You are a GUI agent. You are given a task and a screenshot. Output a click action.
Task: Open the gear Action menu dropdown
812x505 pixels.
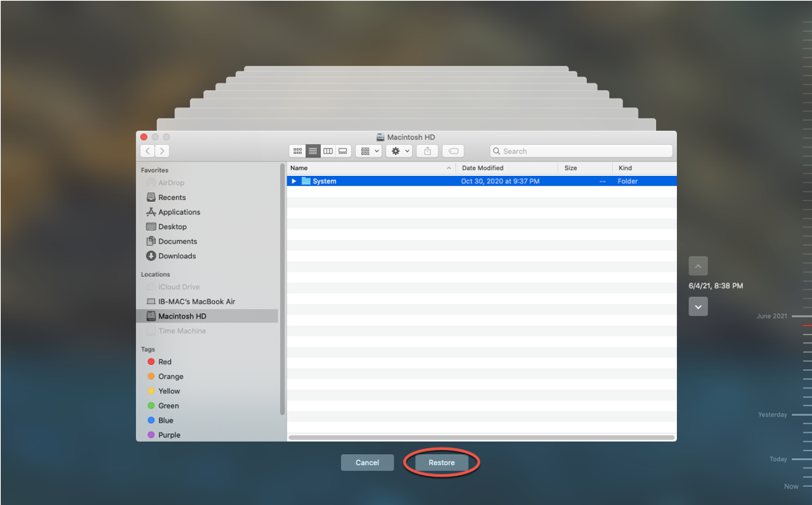(x=400, y=151)
